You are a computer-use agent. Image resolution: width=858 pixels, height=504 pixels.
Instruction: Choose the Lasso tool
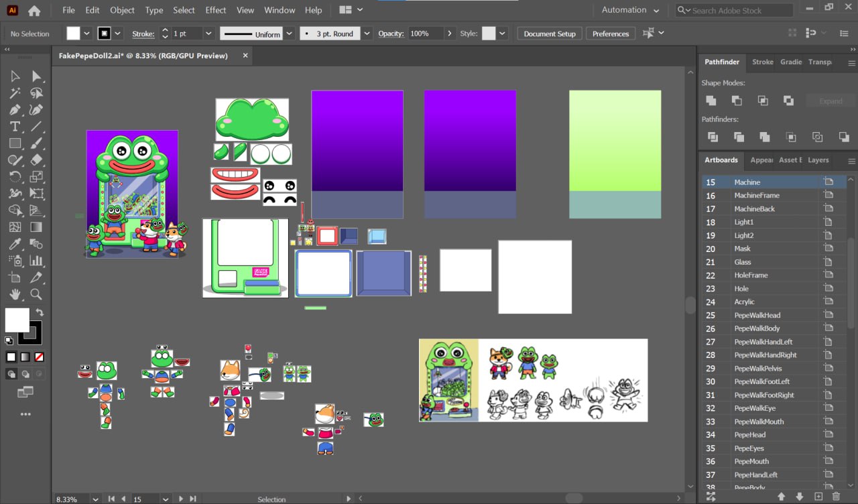(37, 93)
